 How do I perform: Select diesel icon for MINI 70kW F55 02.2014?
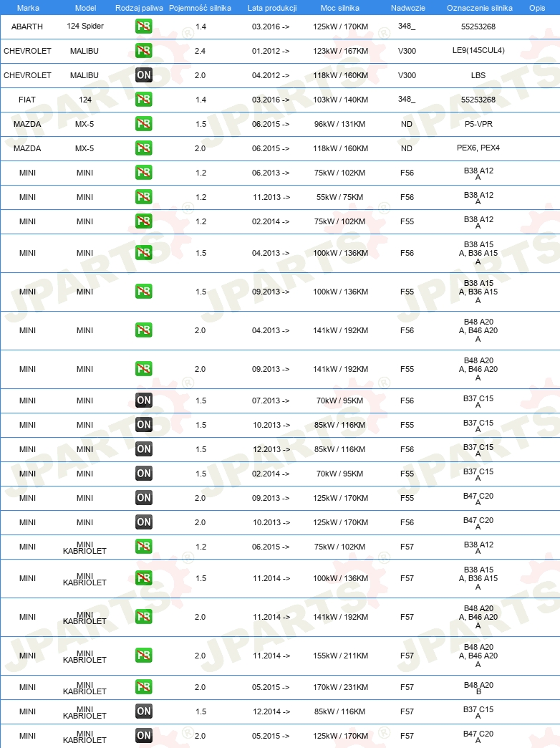point(143,473)
